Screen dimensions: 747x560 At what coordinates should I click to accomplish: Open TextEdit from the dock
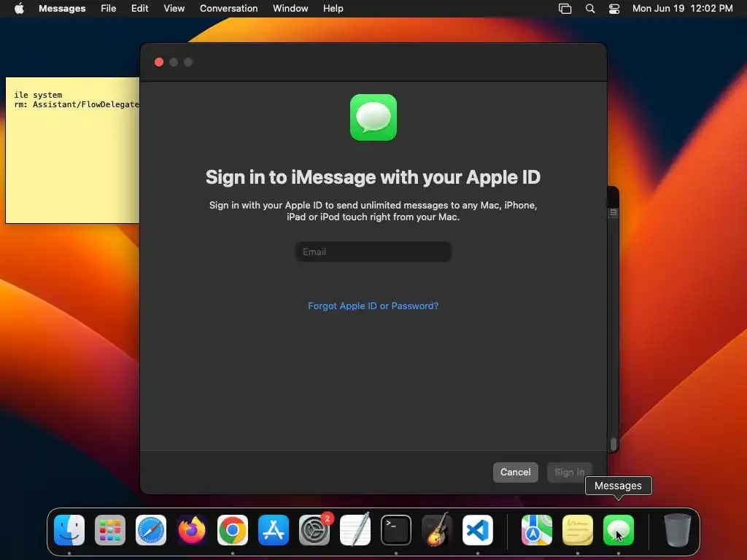pos(355,530)
